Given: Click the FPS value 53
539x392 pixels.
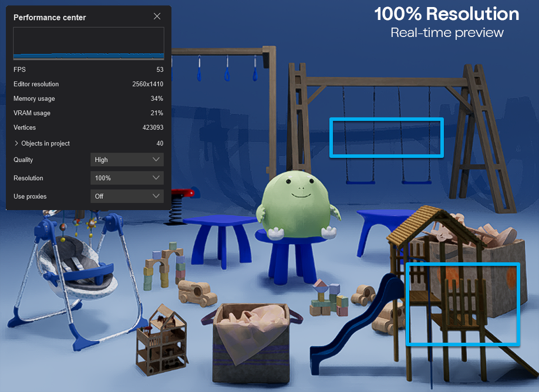Looking at the screenshot, I should pyautogui.click(x=160, y=70).
